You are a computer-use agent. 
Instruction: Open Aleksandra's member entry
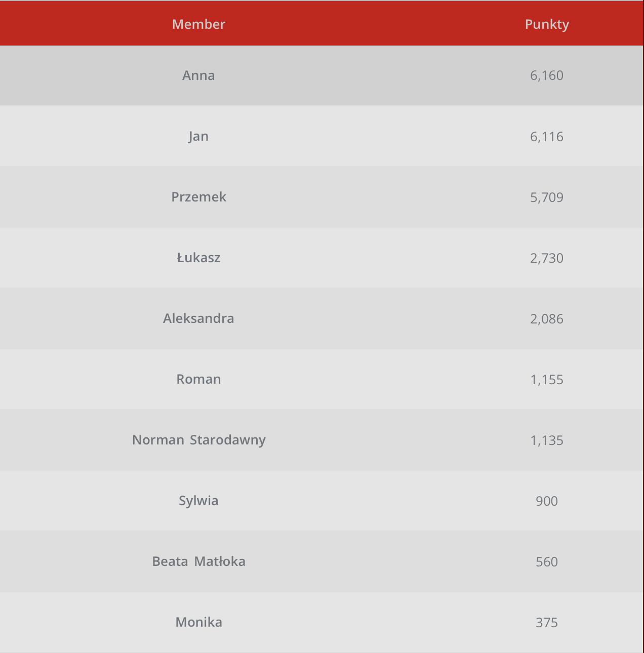pos(198,318)
